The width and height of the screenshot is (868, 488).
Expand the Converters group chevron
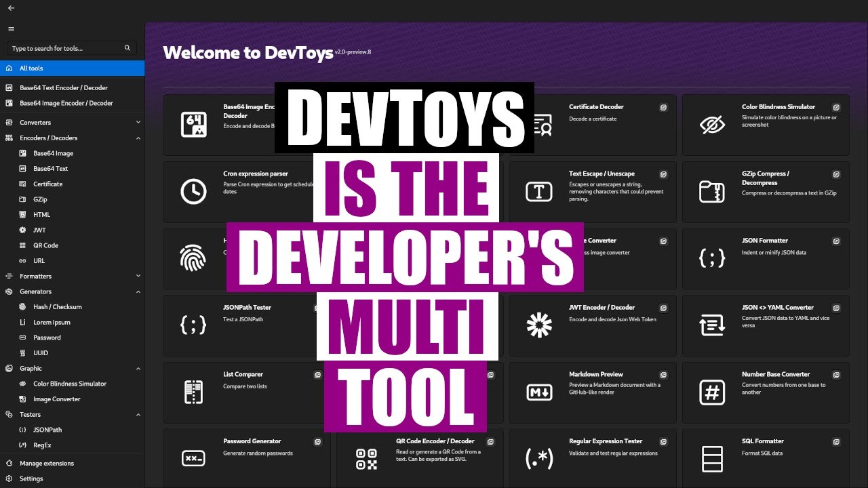[138, 123]
